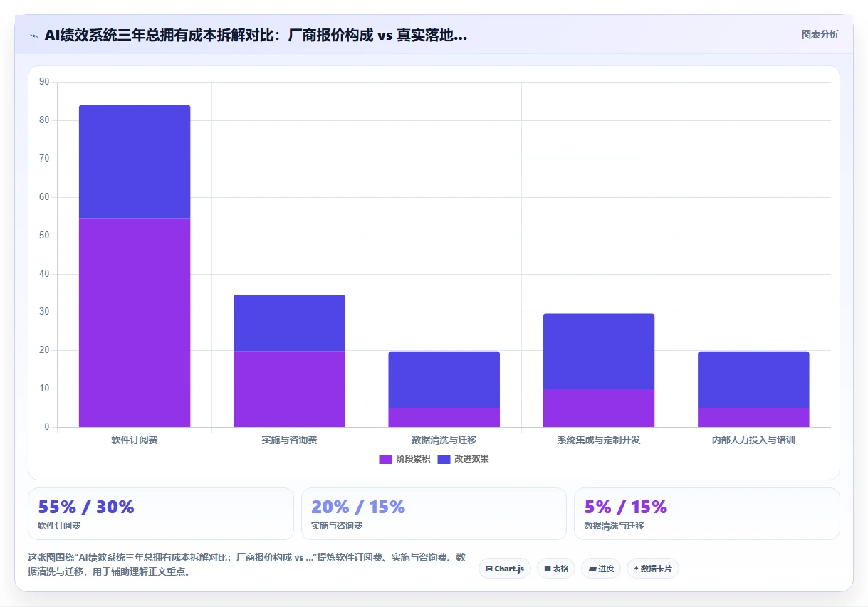Viewport: 868px width, 607px height.
Task: Click the description paragraph below the cards
Action: coord(246,564)
